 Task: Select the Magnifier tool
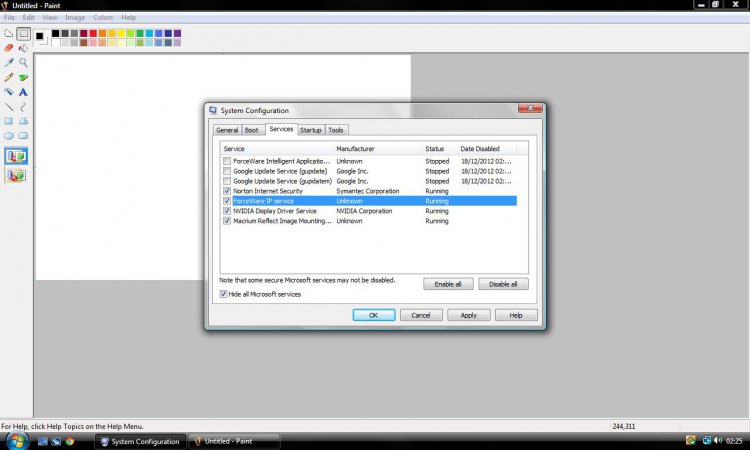[23, 63]
